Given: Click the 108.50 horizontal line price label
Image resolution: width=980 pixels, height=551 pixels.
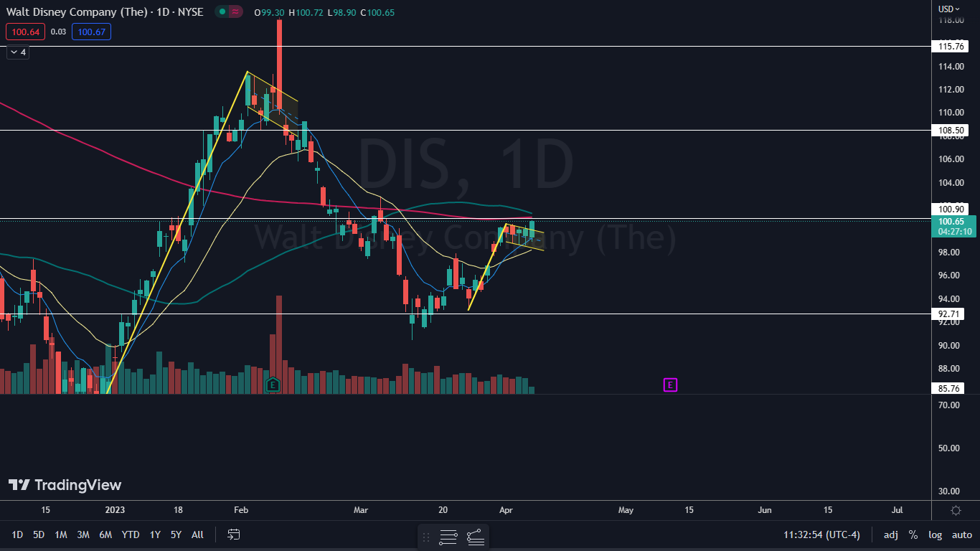Looking at the screenshot, I should tap(950, 131).
